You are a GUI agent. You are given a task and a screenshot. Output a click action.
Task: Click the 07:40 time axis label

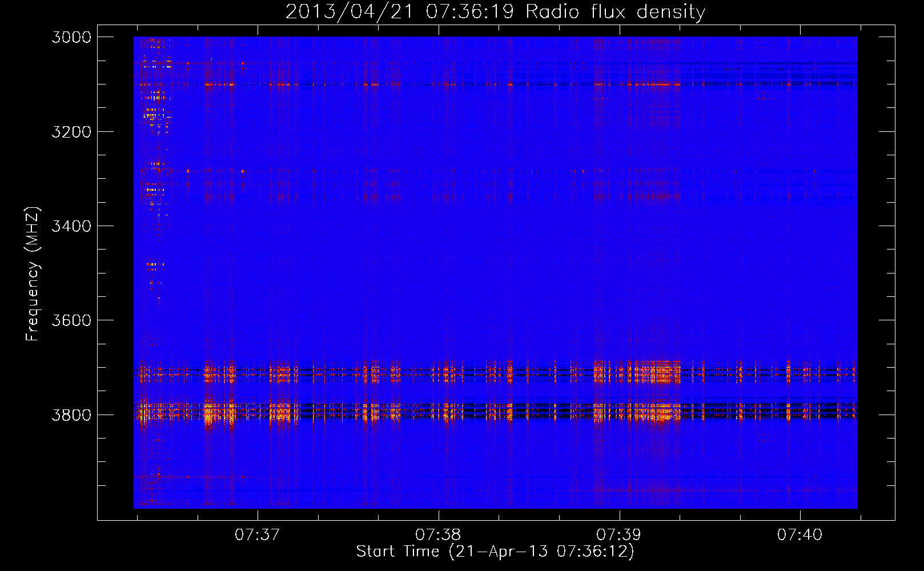click(x=800, y=534)
